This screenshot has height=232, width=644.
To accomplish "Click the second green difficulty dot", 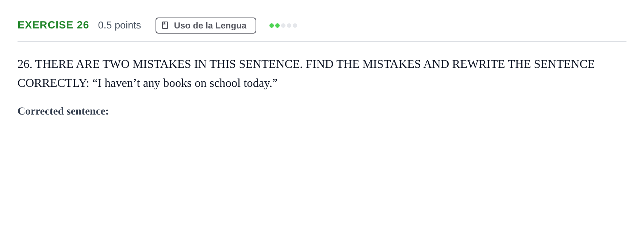I will 277,26.
